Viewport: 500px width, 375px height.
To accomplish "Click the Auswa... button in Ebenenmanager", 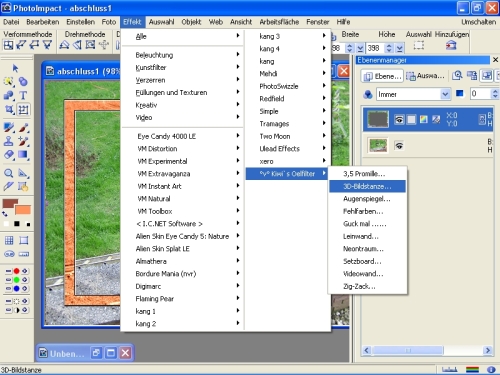I will coord(425,76).
